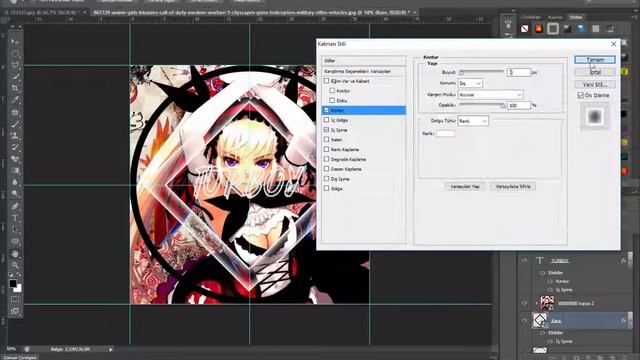The image size is (640, 360).
Task: Click Varsayılana Sıfırla button
Action: click(x=513, y=187)
